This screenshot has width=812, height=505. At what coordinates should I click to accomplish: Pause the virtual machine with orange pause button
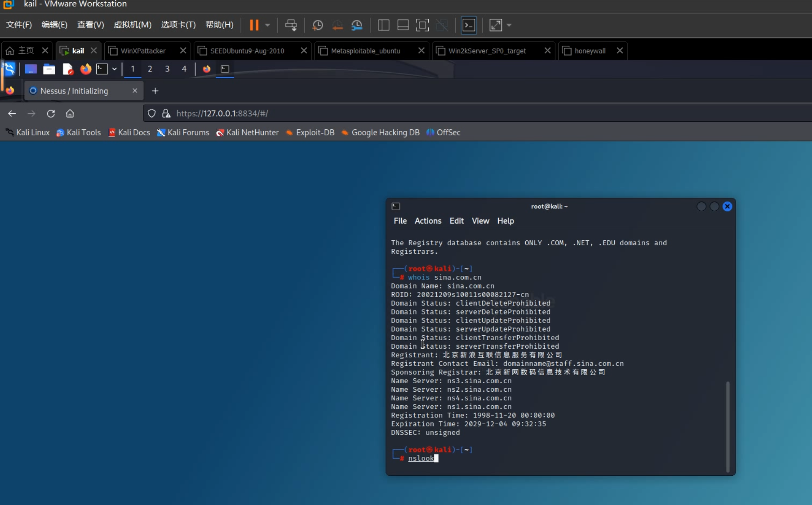(x=254, y=25)
